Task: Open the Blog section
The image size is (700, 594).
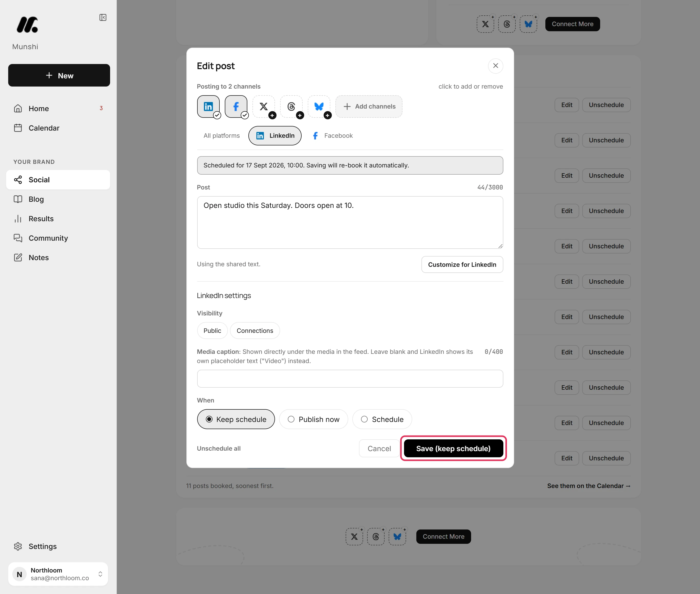Action: pos(58,199)
